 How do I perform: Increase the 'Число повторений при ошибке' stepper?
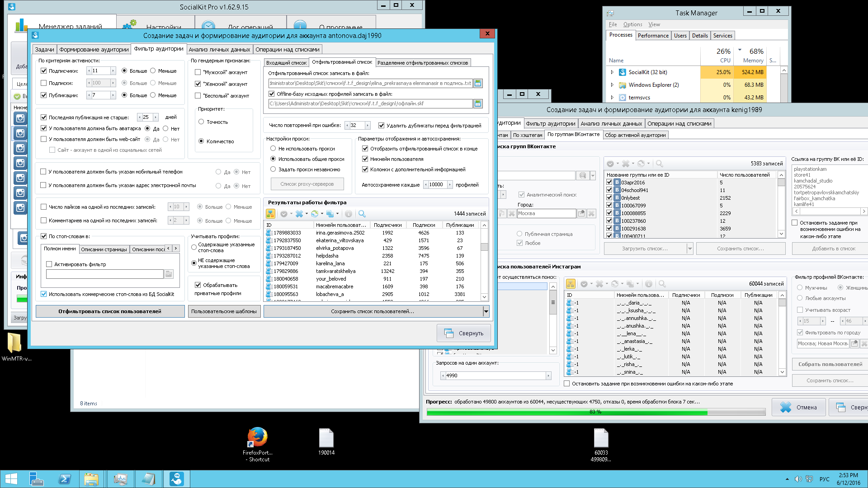368,126
